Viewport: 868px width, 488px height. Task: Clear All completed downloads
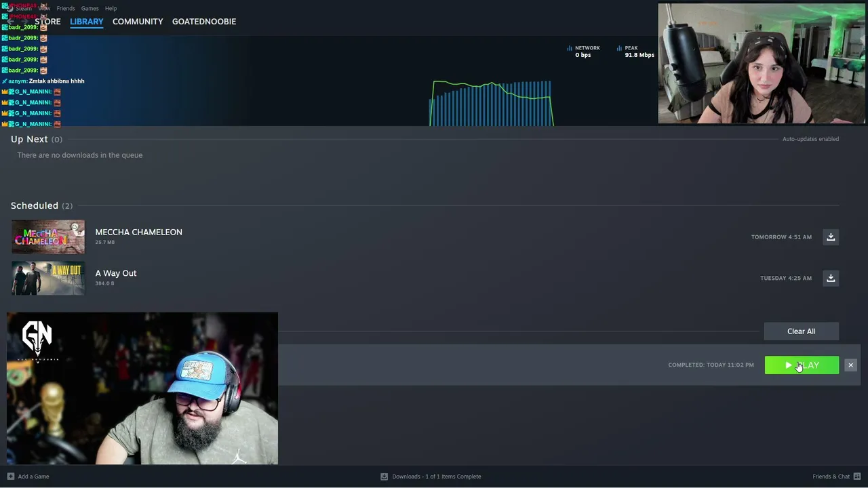pyautogui.click(x=802, y=331)
